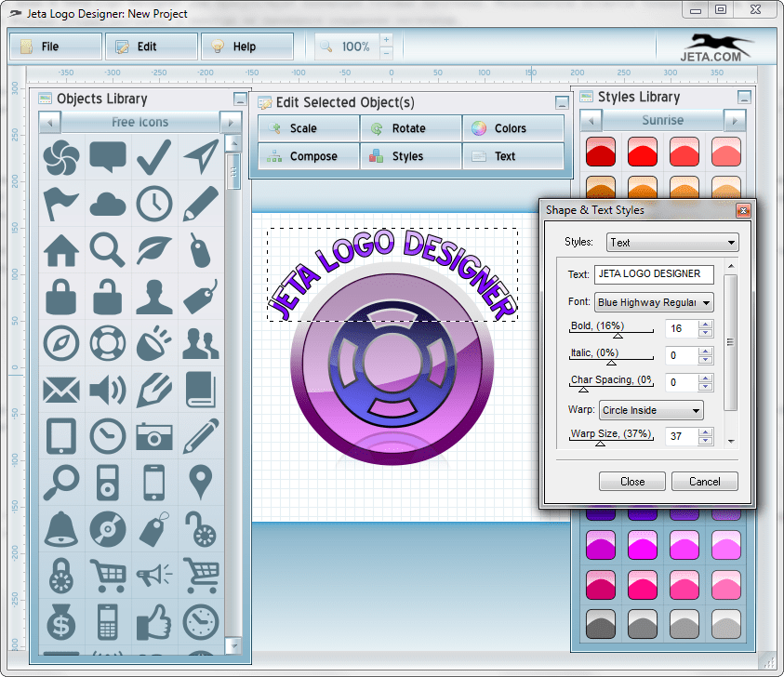Click the Warp Size value field showing 37
Image resolution: width=784 pixels, height=677 pixels.
click(x=682, y=436)
